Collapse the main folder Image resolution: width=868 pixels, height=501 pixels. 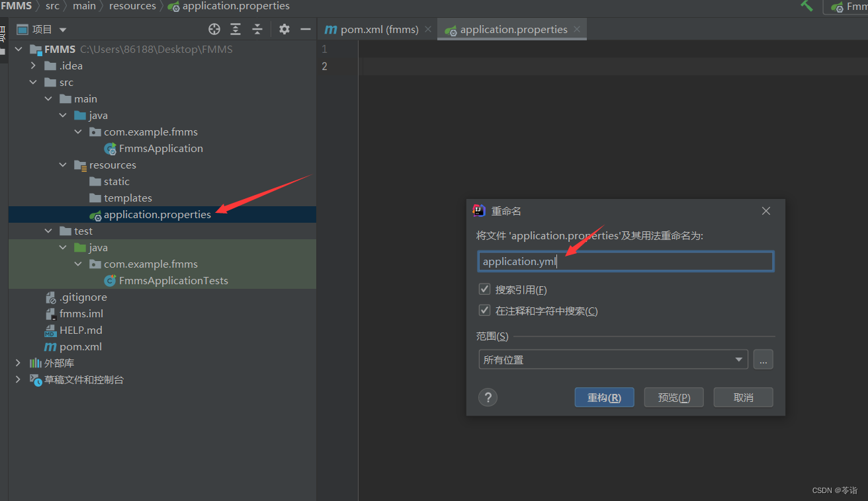(x=48, y=99)
